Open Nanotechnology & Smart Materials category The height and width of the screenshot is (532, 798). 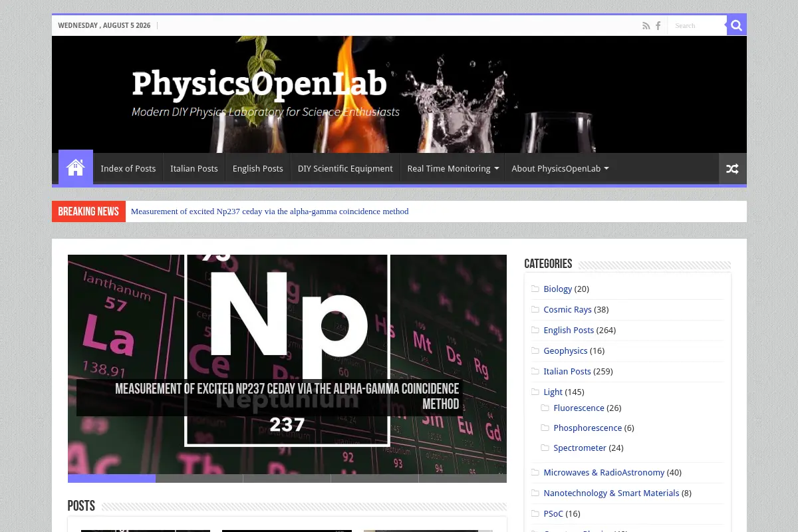pyautogui.click(x=611, y=493)
